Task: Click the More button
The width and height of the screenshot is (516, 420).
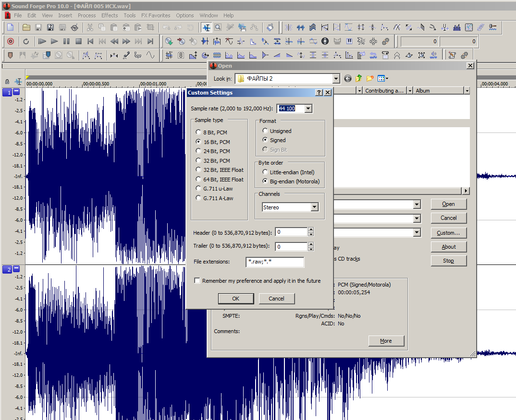Action: coord(385,341)
